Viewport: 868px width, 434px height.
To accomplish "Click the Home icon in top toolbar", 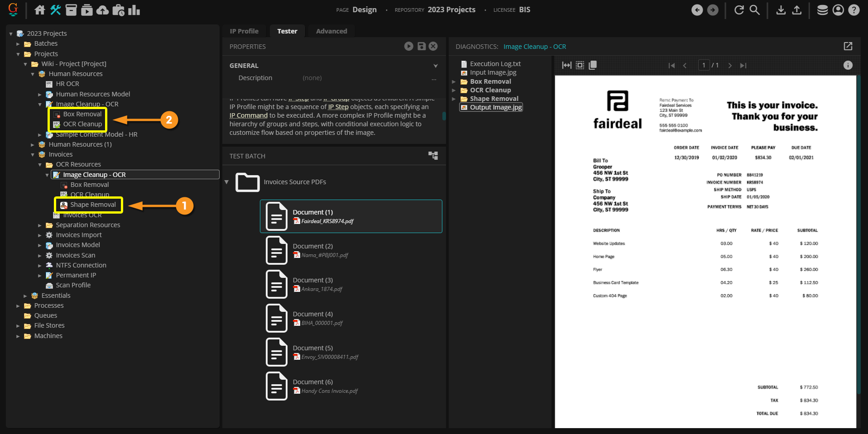I will click(x=40, y=10).
